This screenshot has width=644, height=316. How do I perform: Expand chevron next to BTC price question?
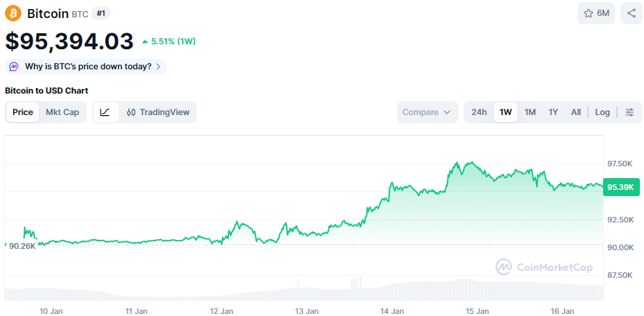158,67
